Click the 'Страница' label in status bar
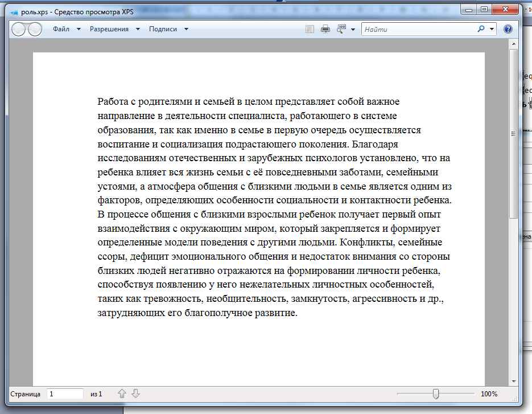This screenshot has height=414, width=532. click(x=26, y=394)
